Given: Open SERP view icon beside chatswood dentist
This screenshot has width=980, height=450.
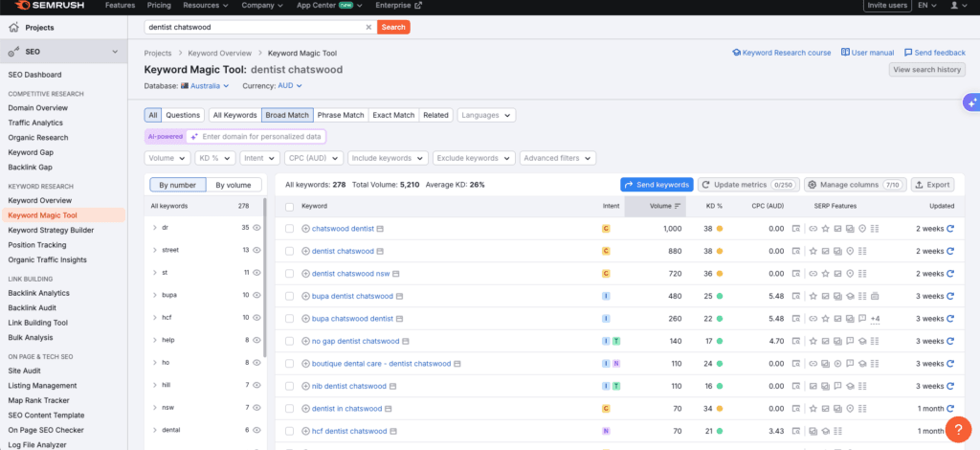Looking at the screenshot, I should click(x=380, y=229).
